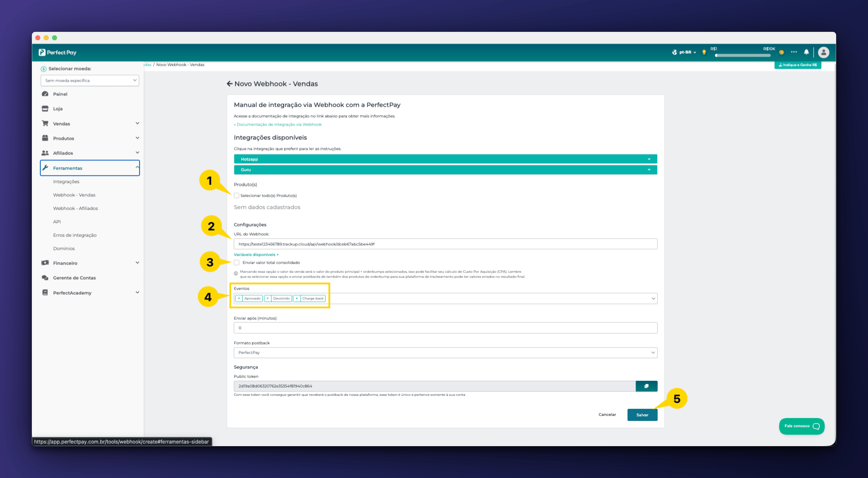Screen dimensions: 868x478
Task: Expand the Produtos sidebar section
Action: pos(137,138)
